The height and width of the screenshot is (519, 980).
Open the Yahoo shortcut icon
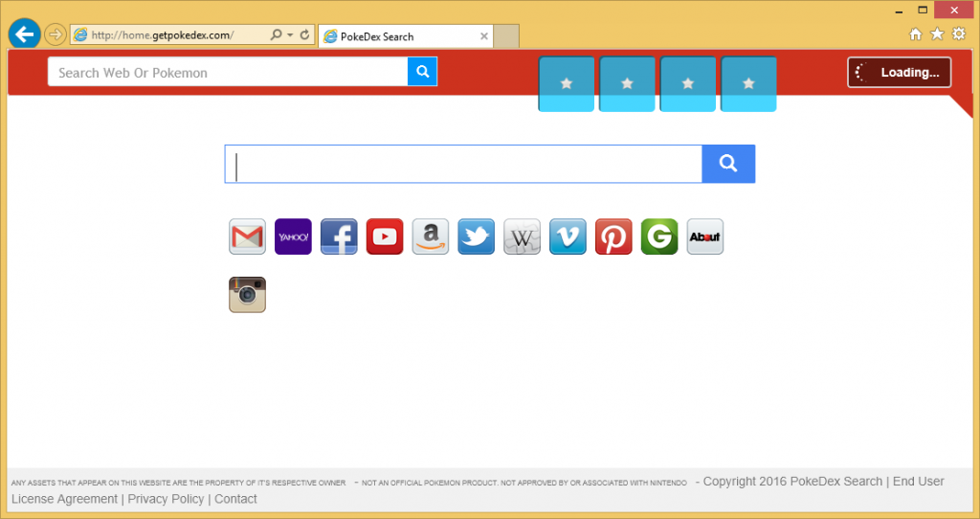click(293, 237)
